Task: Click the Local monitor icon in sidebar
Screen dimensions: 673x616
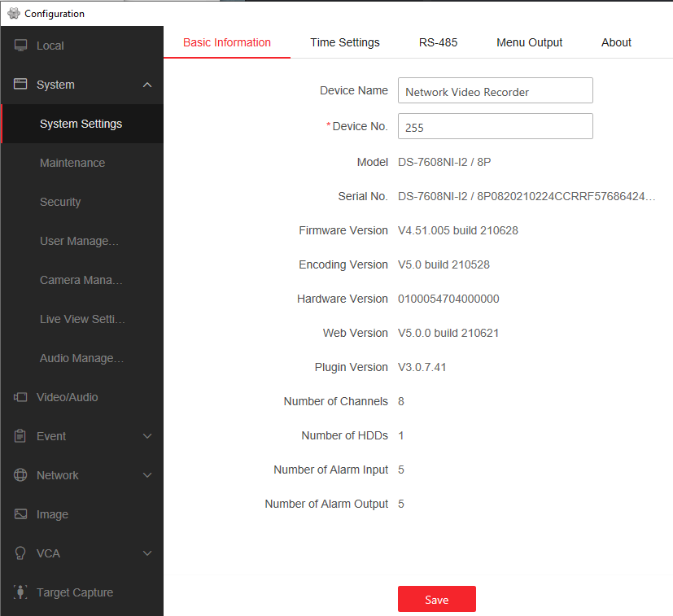Action: pos(21,46)
